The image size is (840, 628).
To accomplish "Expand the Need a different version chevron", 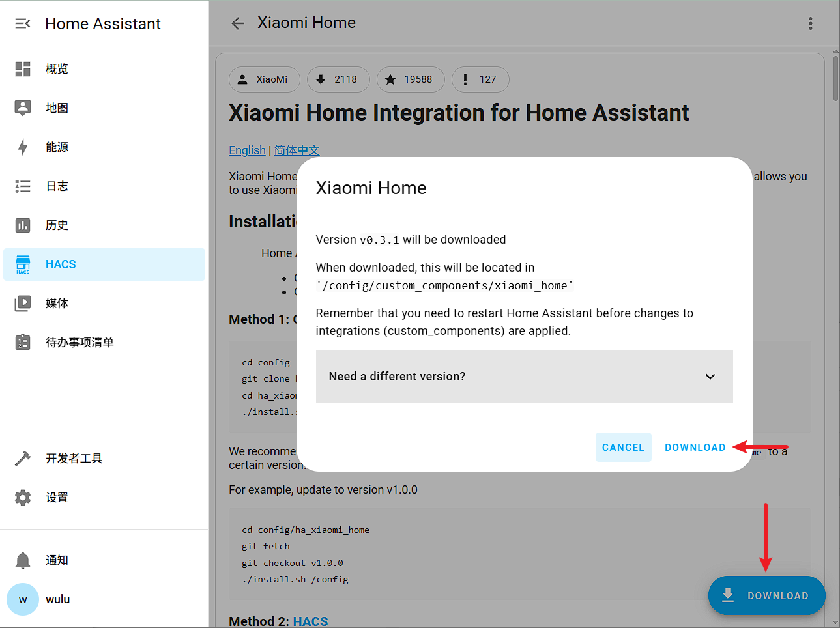I will [710, 377].
